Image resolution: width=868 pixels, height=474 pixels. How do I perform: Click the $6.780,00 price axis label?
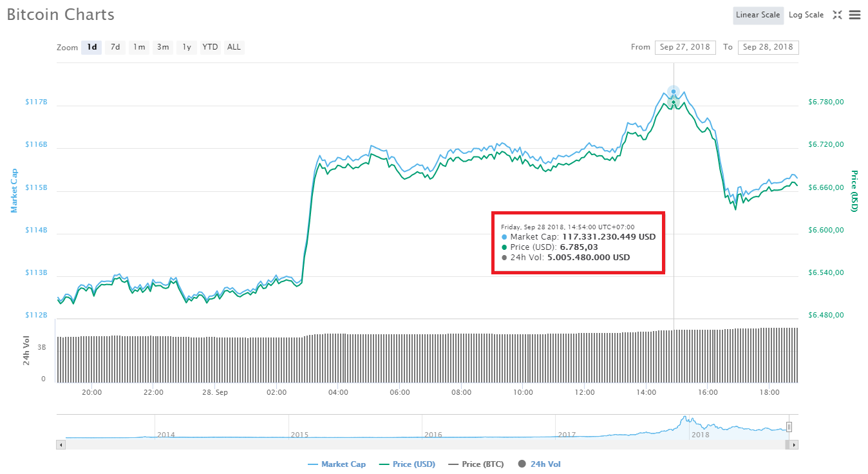(x=826, y=102)
